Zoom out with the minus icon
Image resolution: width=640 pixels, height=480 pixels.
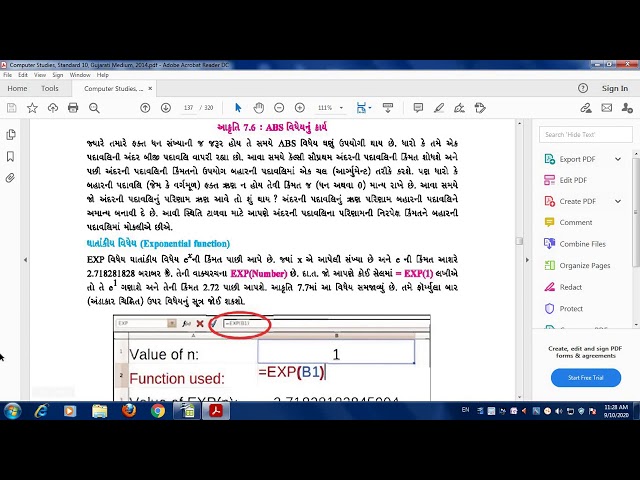[x=279, y=108]
